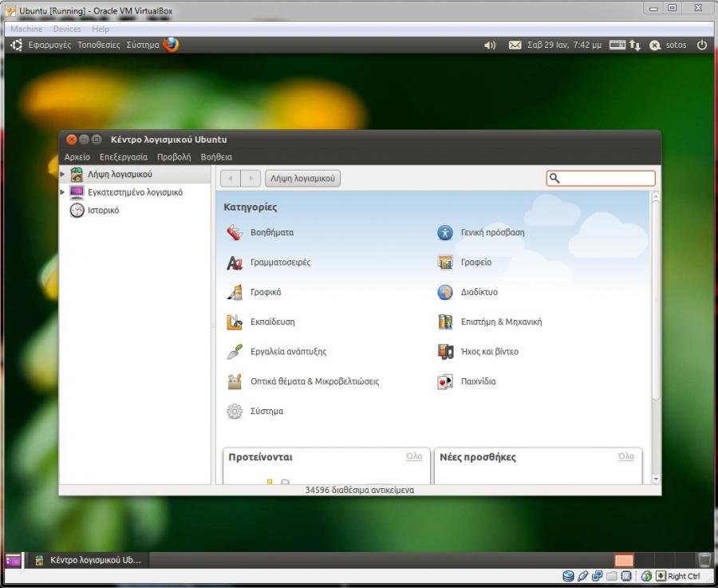Screen dimensions: 718x588
Task: Open the Σύστημα panel menu
Action: pyautogui.click(x=143, y=45)
